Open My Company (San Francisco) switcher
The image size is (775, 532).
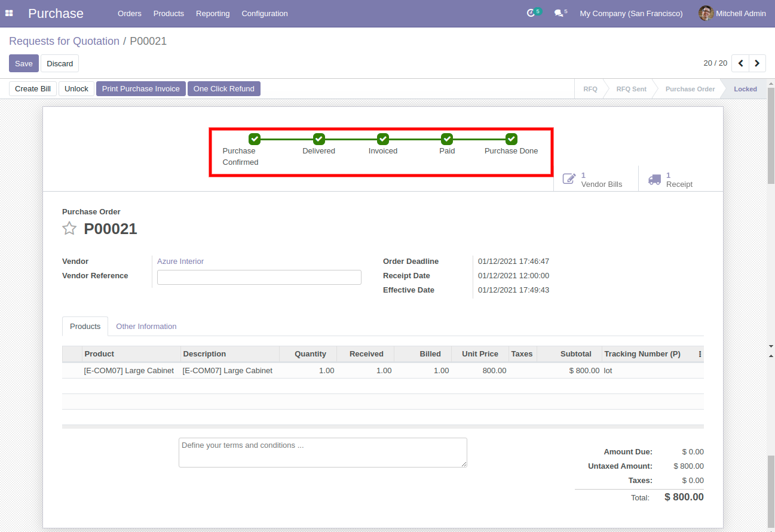(631, 13)
